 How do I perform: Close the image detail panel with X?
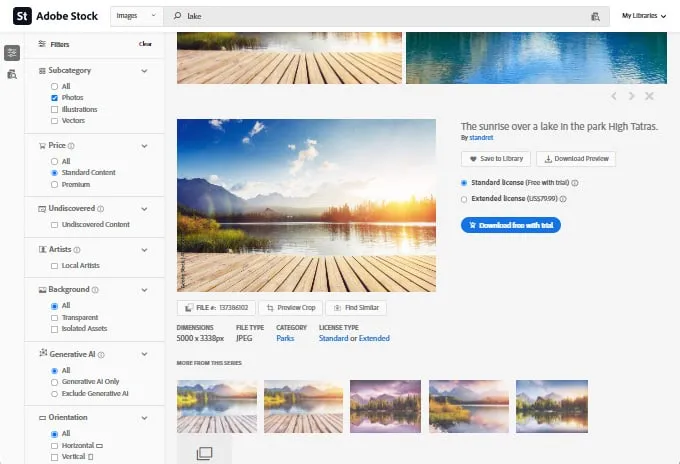pyautogui.click(x=649, y=96)
